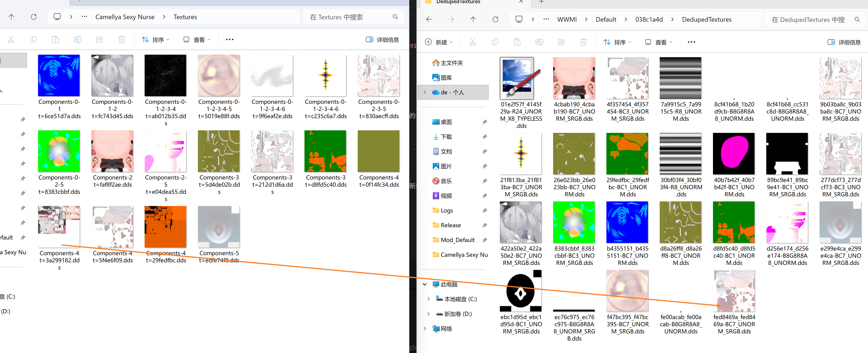
Task: Open the 排序 dropdown in right window
Action: (619, 42)
